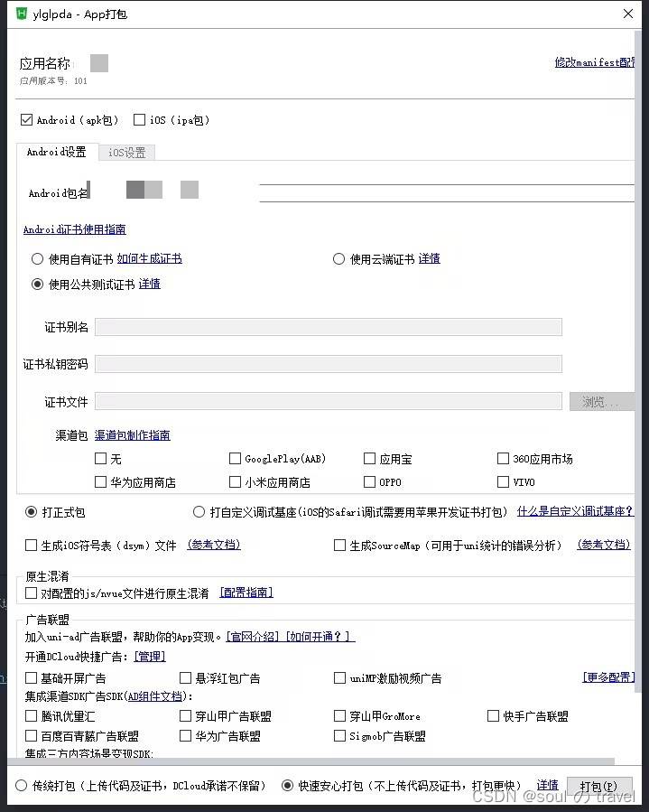This screenshot has width=649, height=812.
Task: Check the 无 channel checkbox
Action: click(100, 458)
